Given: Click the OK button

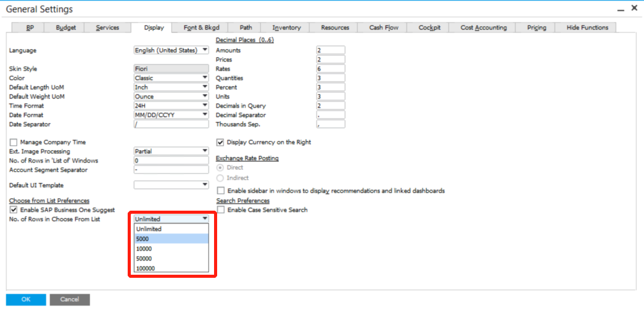Looking at the screenshot, I should [x=26, y=299].
